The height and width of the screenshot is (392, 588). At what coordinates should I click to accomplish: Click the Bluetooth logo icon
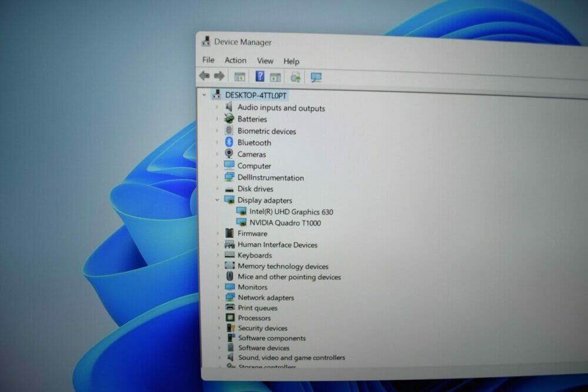point(229,142)
